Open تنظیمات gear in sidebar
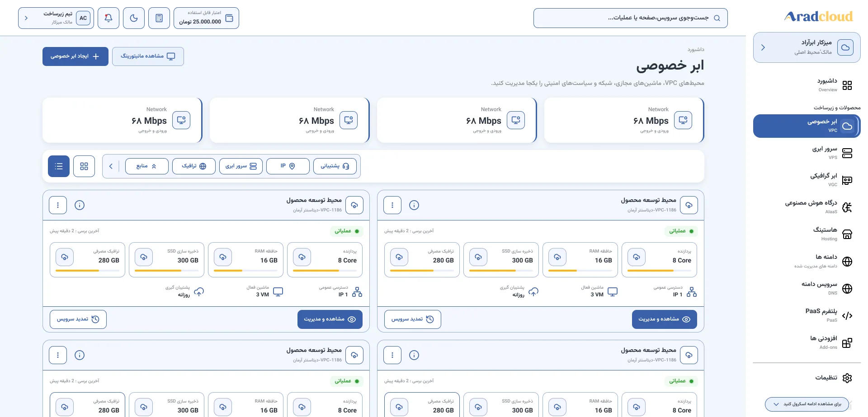 click(x=847, y=378)
